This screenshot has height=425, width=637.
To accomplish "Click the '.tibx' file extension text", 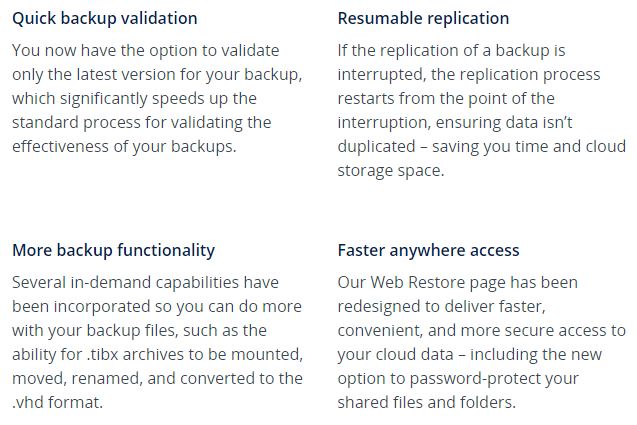I will click(x=102, y=354).
